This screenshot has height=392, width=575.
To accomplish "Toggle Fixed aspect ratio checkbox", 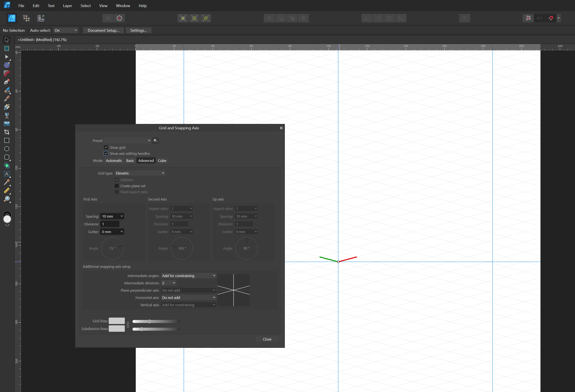I will pyautogui.click(x=116, y=192).
